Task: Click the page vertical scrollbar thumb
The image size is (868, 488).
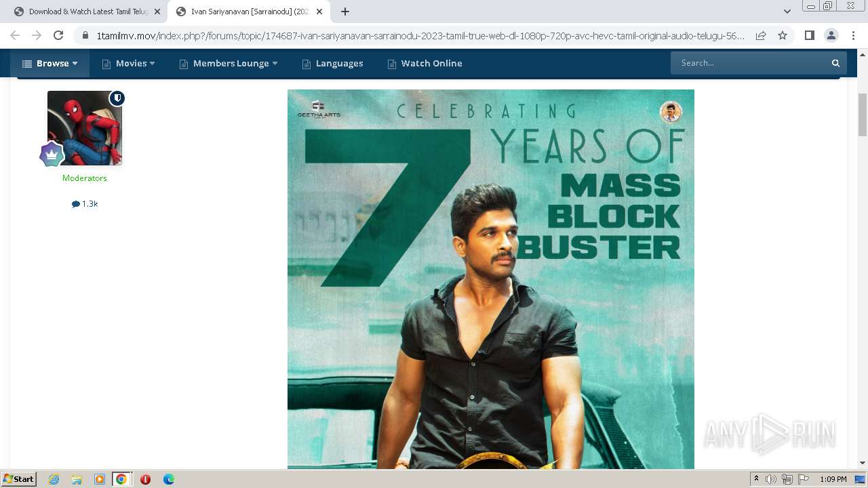Action: [863, 115]
